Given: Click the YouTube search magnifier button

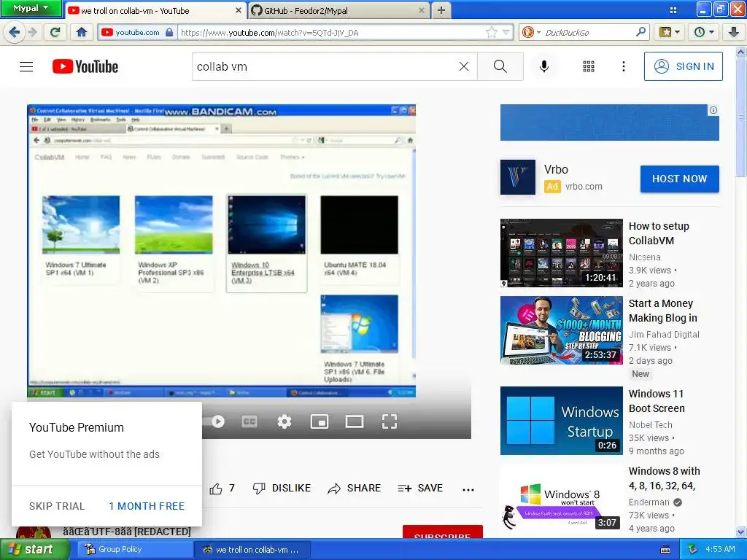Looking at the screenshot, I should (500, 66).
